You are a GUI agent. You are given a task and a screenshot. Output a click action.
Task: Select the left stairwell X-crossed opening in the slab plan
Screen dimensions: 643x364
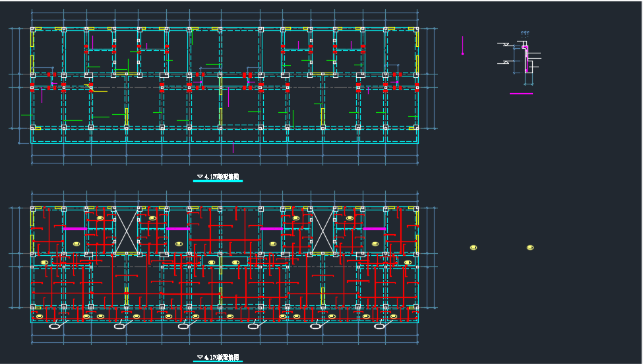[x=127, y=231]
